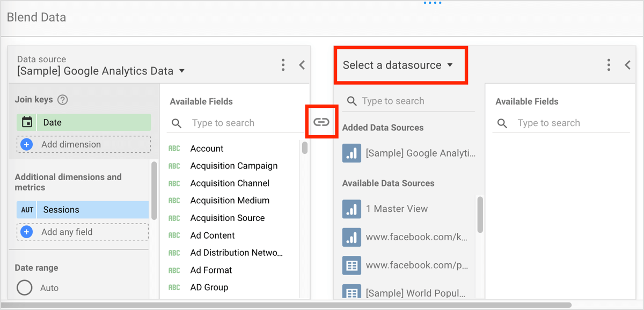Pick the Acquisition Campaign field
This screenshot has height=310, width=644.
coord(234,166)
